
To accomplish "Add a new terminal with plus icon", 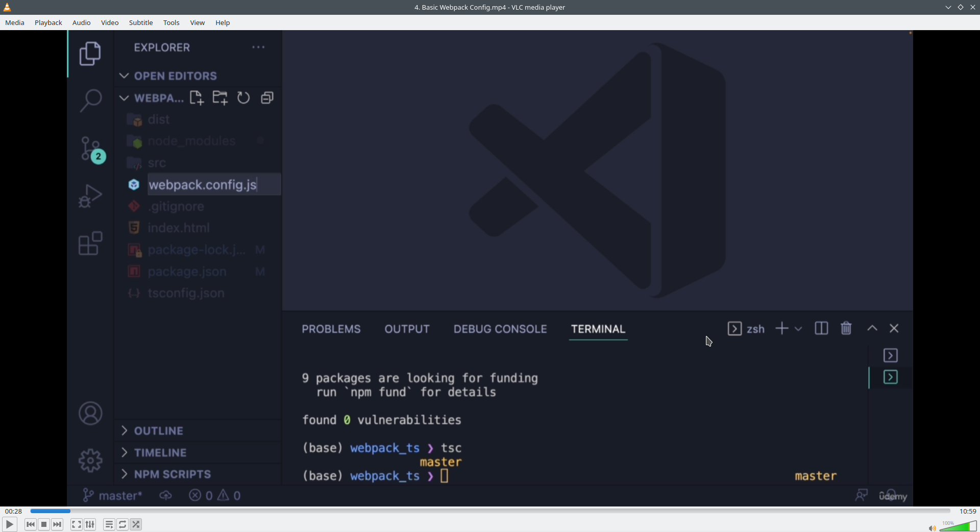I will 782,329.
